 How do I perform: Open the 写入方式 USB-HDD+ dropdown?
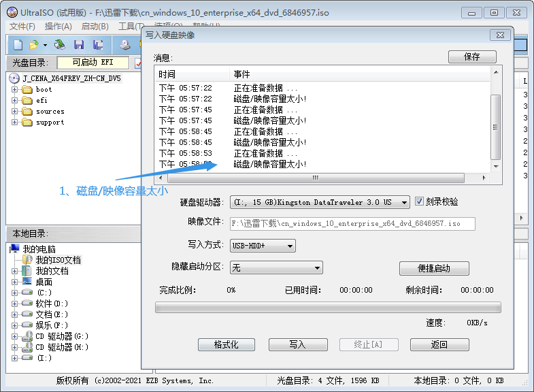coord(290,246)
